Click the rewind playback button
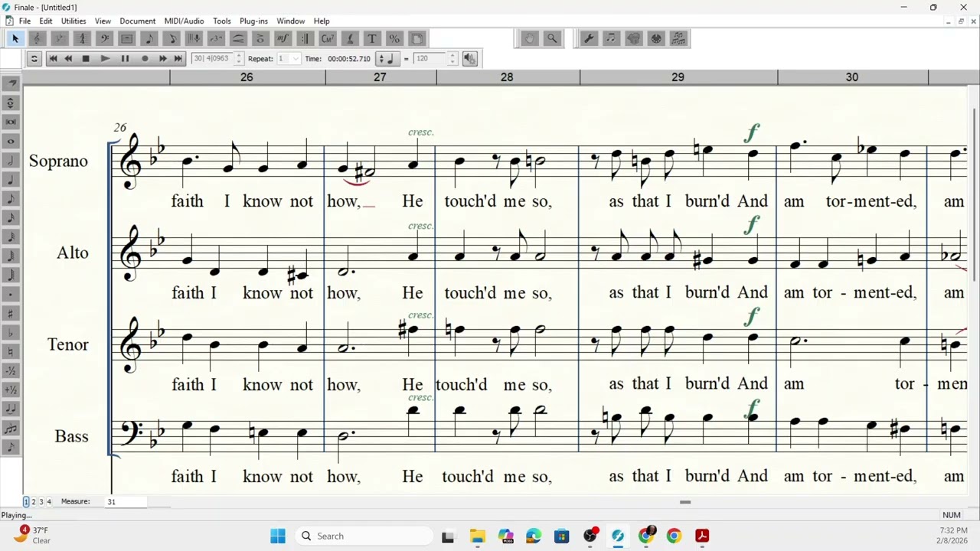Screen dimensions: 980x551 click(x=68, y=58)
